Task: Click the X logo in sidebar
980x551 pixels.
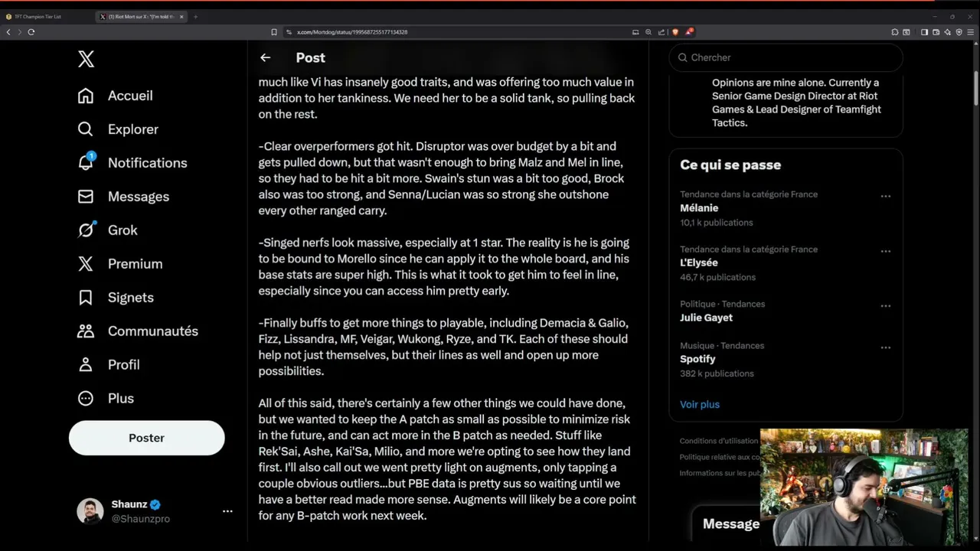Action: (x=86, y=60)
